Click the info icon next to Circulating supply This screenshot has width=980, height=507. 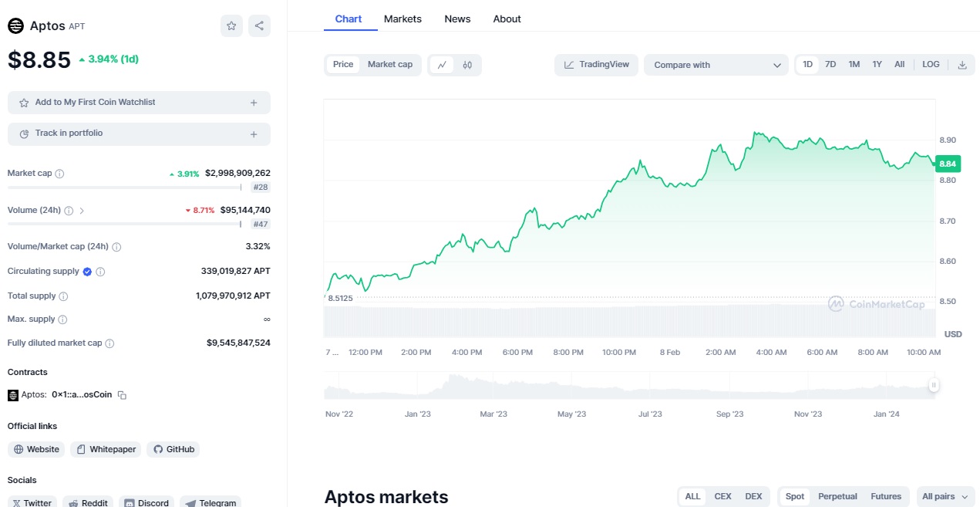100,272
